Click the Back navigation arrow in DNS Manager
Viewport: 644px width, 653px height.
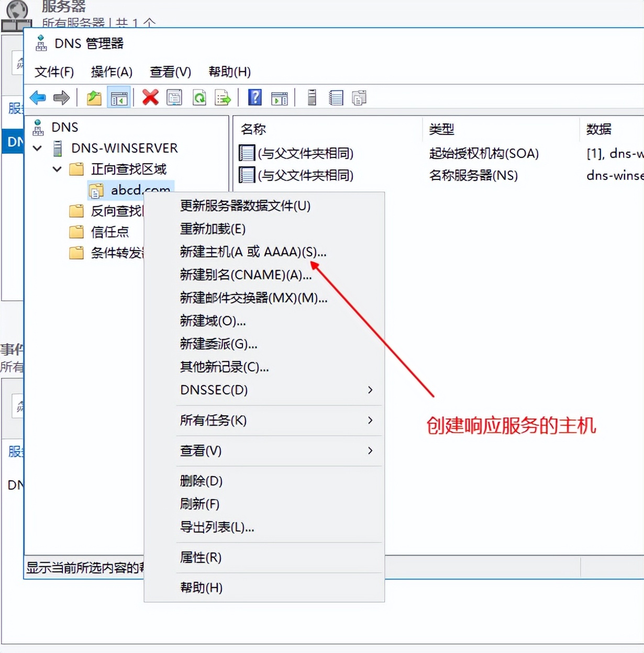[37, 97]
